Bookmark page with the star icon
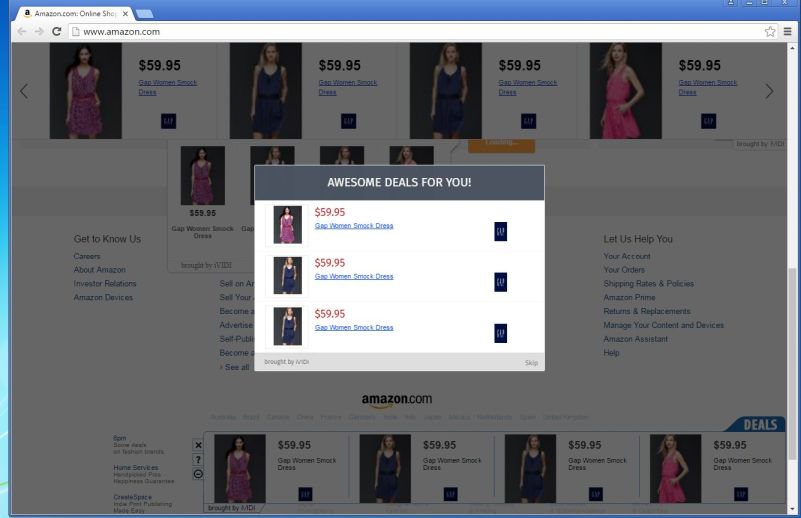This screenshot has width=801, height=518. pyautogui.click(x=770, y=32)
